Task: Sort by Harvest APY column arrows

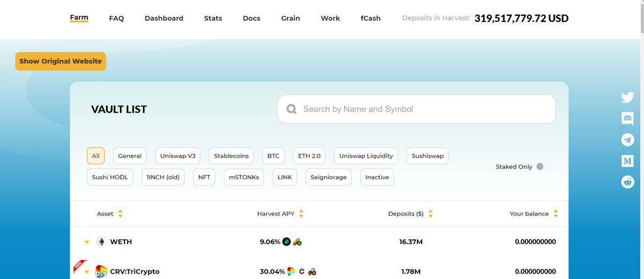Action: [301, 214]
